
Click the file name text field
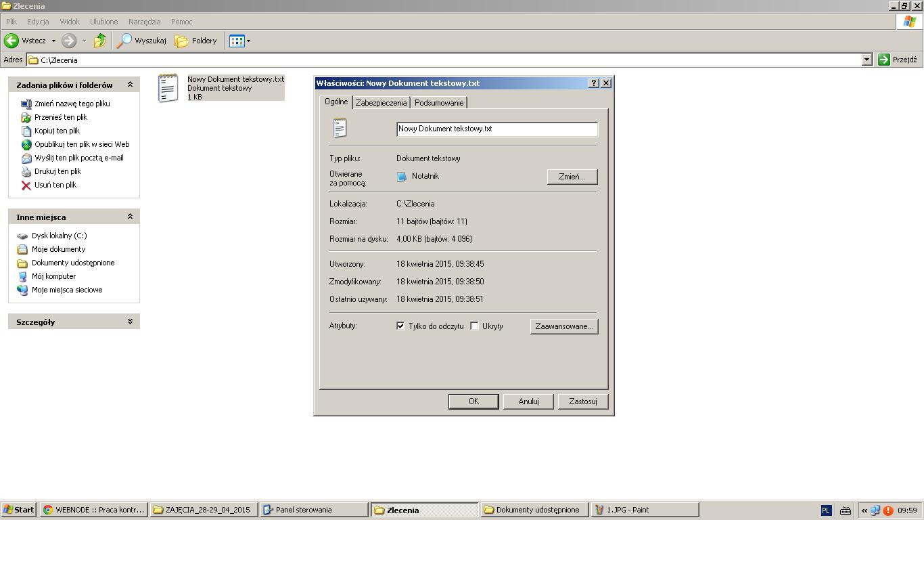pyautogui.click(x=496, y=129)
